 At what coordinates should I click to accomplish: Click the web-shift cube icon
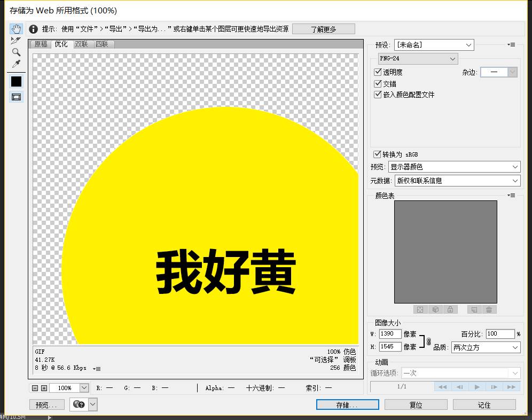436,309
